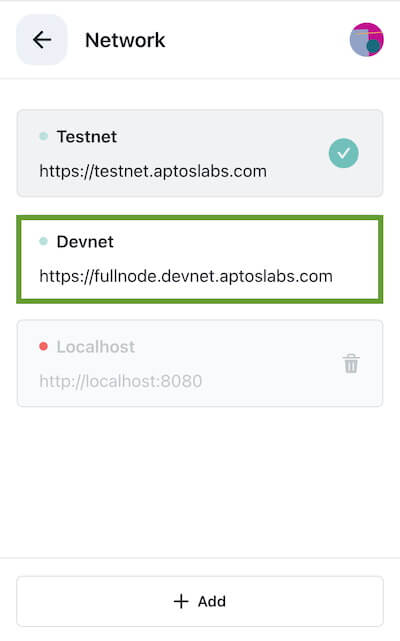Click the Network page title
The height and width of the screenshot is (641, 400).
(x=125, y=40)
